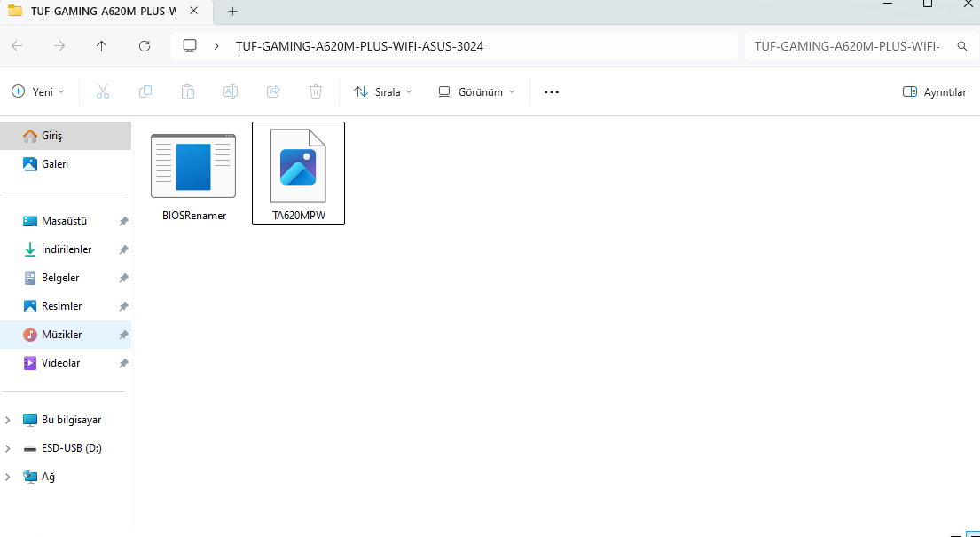Select Giriş in the navigation pane
Image resolution: width=980 pixels, height=537 pixels.
tap(66, 136)
